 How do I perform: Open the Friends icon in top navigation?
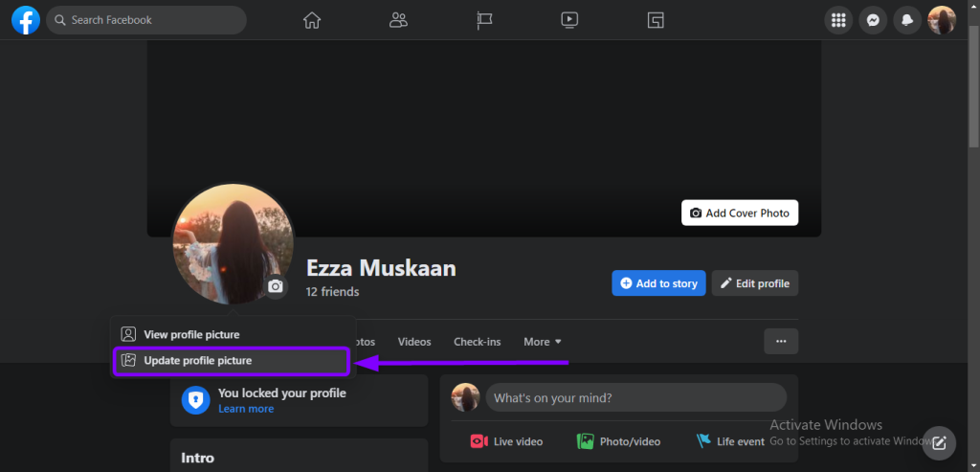tap(399, 20)
